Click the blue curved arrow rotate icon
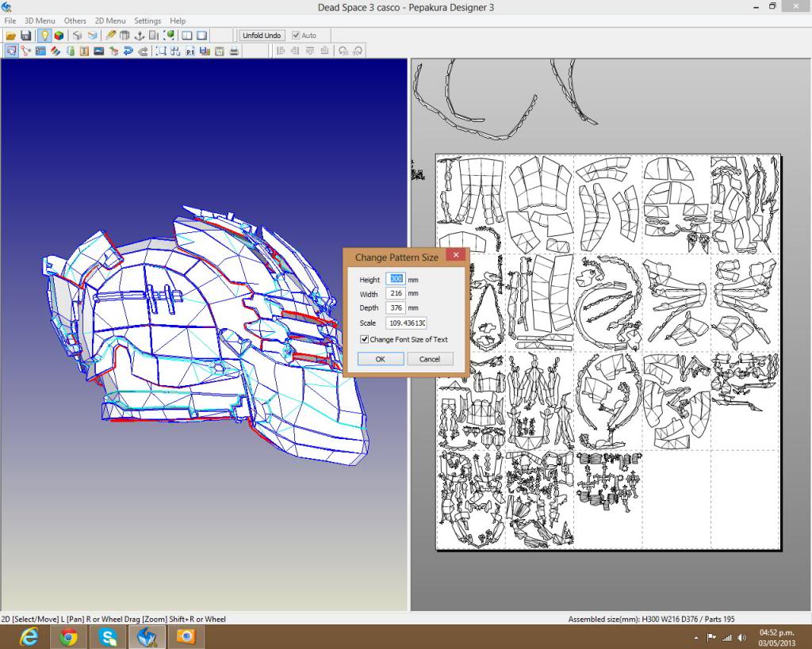812x649 pixels. [128, 51]
